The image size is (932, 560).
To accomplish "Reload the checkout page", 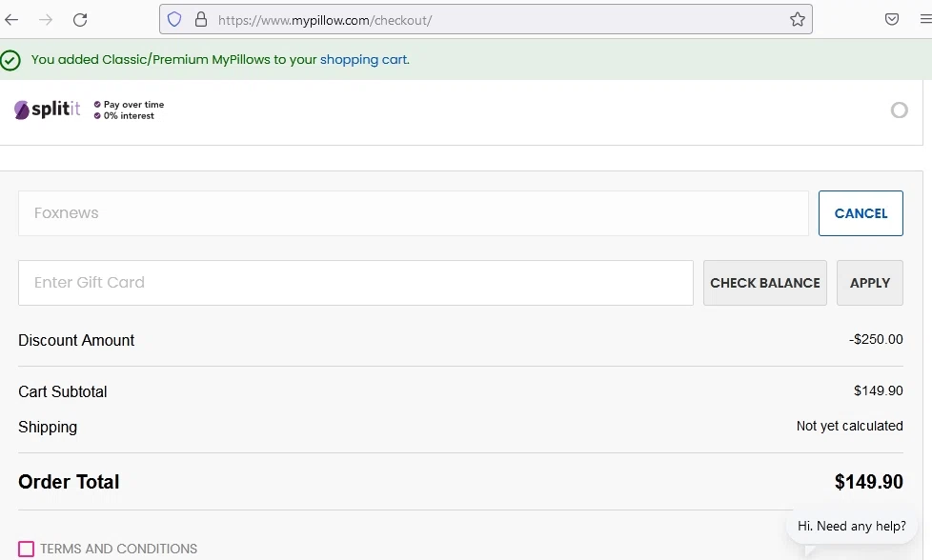I will click(x=80, y=20).
